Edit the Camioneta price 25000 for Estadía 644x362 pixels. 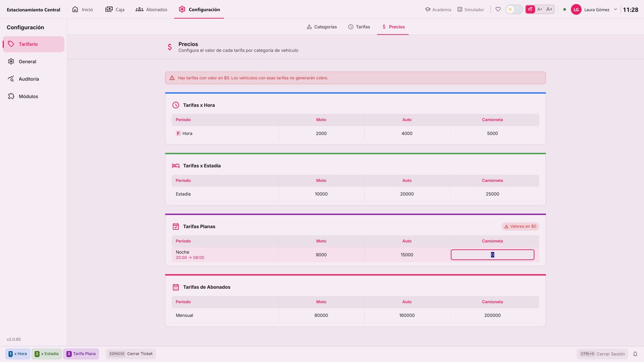coord(492,194)
